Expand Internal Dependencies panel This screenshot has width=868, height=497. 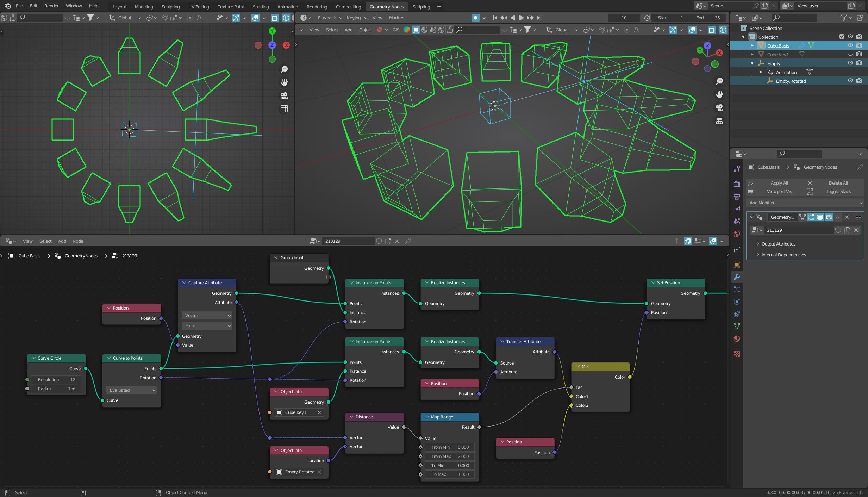783,255
